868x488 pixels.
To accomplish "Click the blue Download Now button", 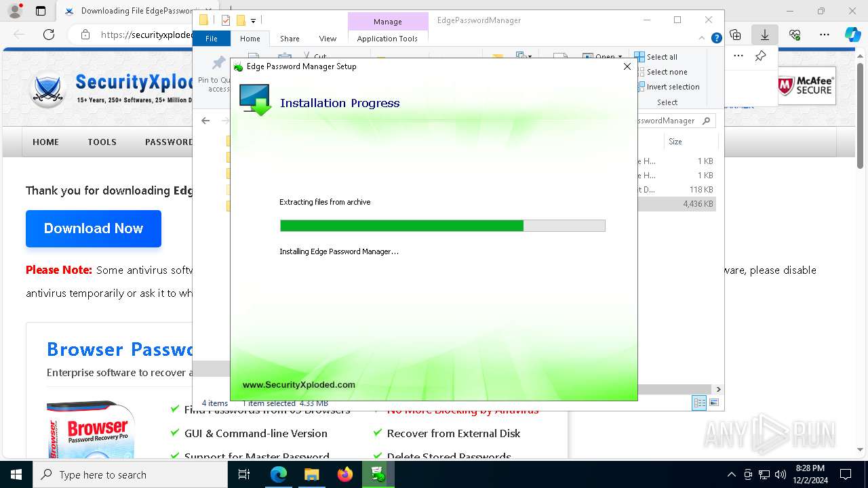I will [x=94, y=228].
